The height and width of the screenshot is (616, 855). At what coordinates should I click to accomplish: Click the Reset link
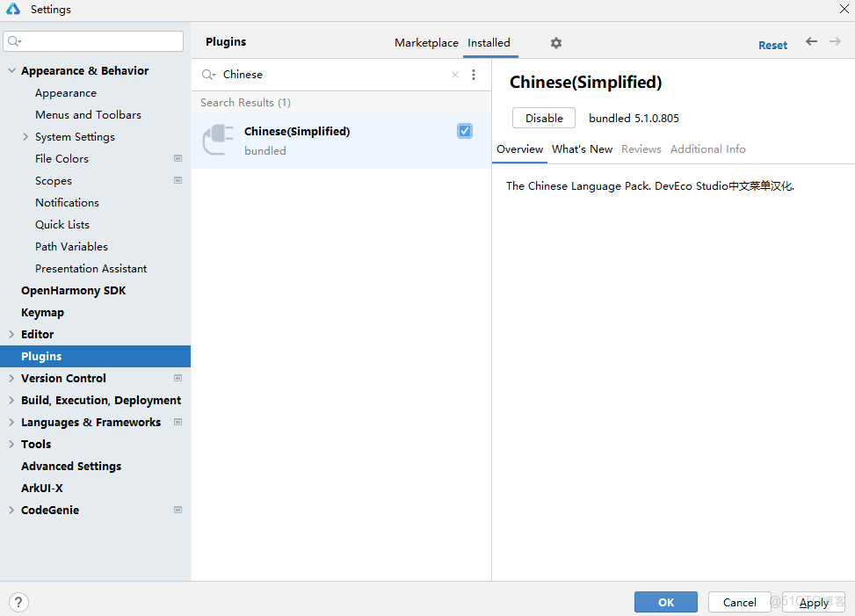coord(772,44)
